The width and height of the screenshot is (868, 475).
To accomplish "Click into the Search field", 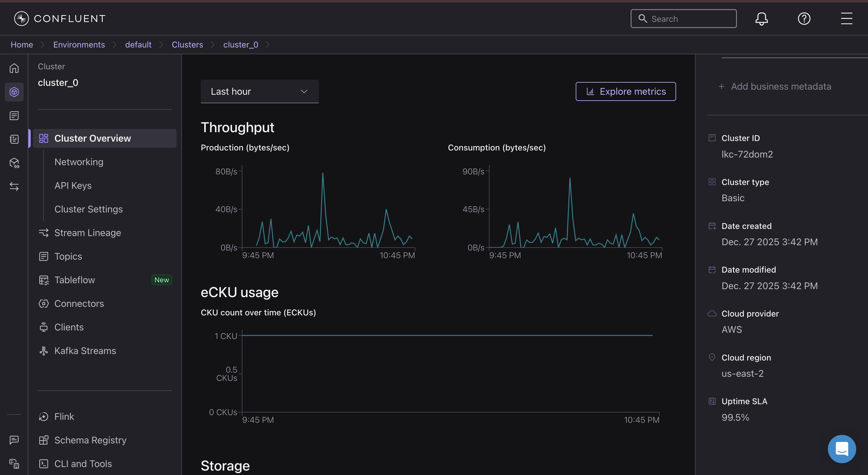I will coord(684,19).
